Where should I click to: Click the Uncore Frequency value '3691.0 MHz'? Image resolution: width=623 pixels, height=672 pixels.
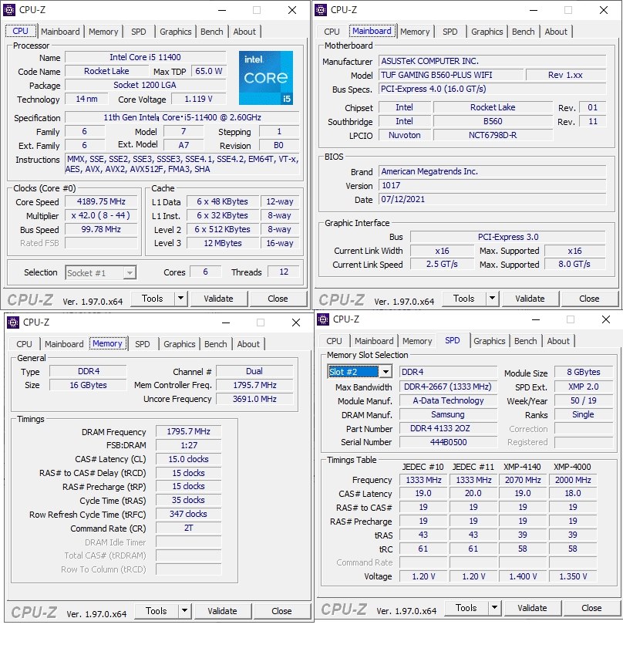(254, 399)
